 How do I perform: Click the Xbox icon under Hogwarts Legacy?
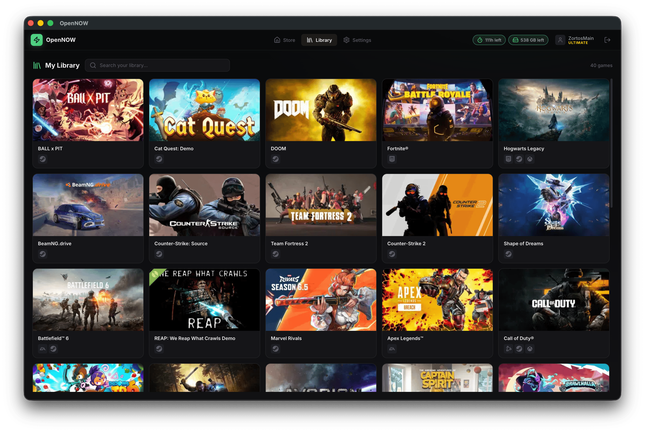(530, 159)
